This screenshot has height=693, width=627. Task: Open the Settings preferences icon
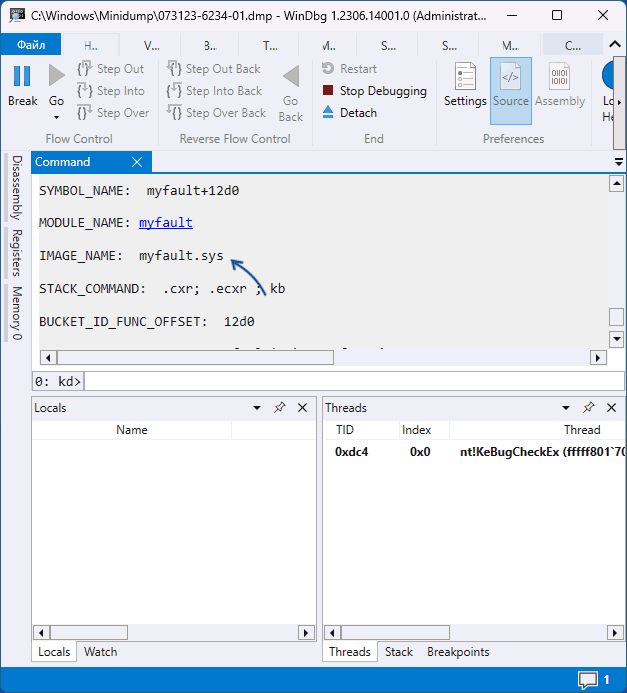[x=465, y=85]
